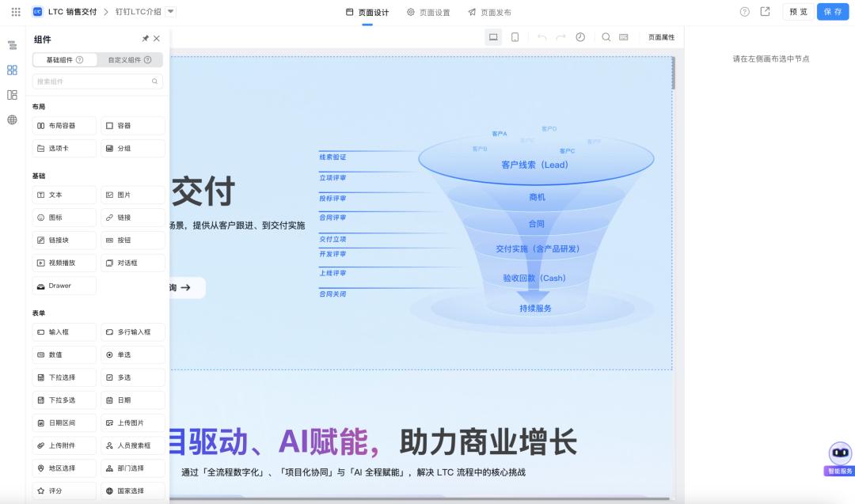855x504 pixels.
Task: Open the history clock icon in toolbar
Action: (x=580, y=37)
